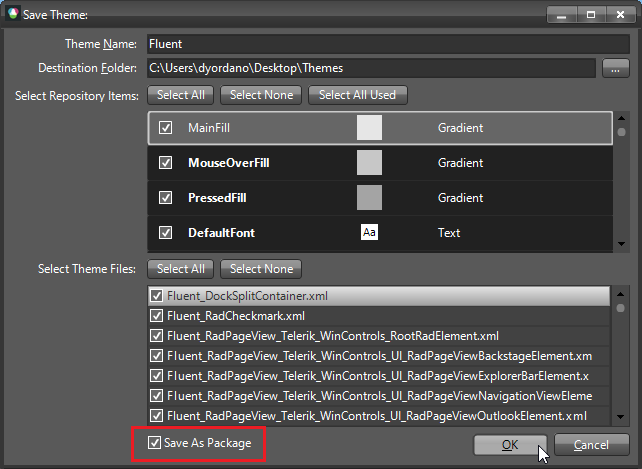Click the DefaultFont 'Aa' text preview icon
Screen dimensions: 642x469
(x=369, y=232)
